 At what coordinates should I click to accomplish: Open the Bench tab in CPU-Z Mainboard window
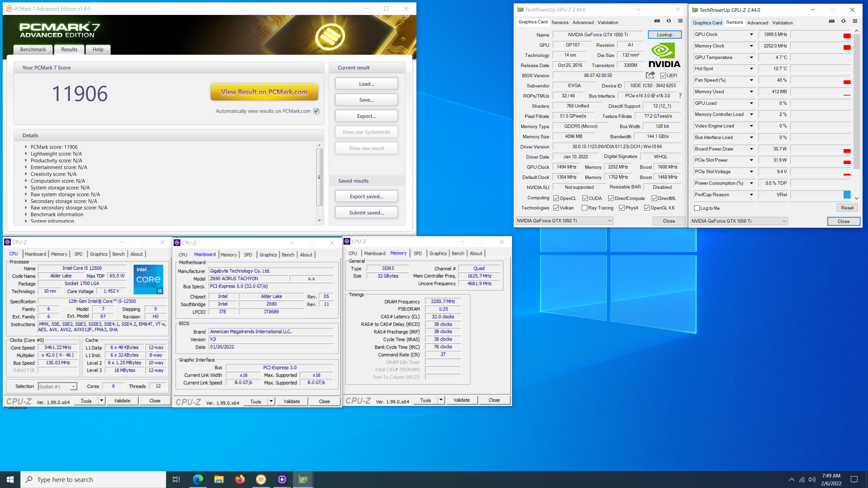click(x=288, y=255)
